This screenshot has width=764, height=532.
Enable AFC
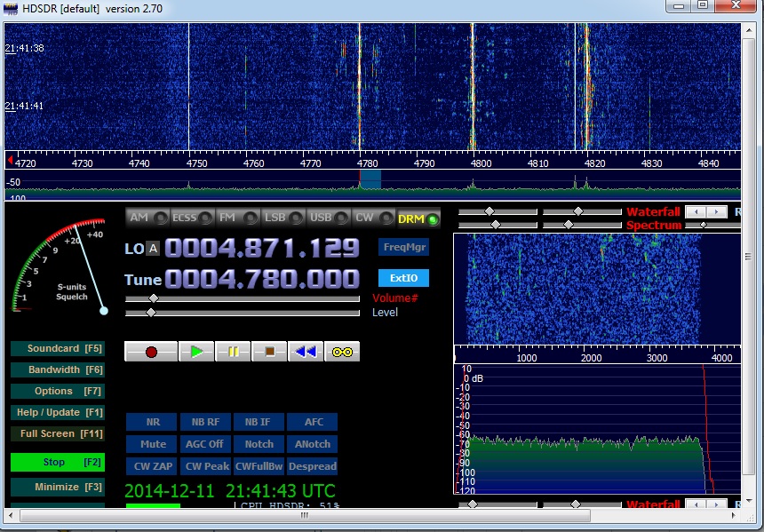313,422
